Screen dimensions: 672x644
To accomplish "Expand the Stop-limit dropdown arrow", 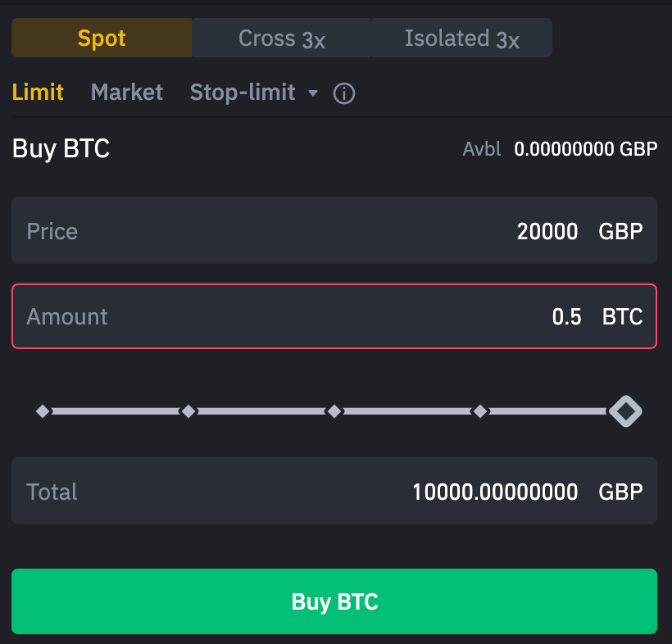I will coord(312,93).
